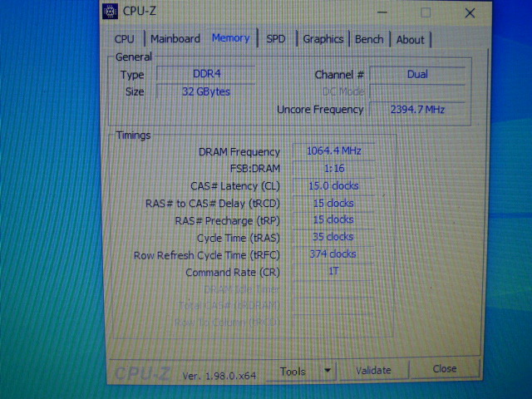Click the 1064.4 MHz DRAM frequency value
The image size is (532, 399).
pyautogui.click(x=334, y=151)
